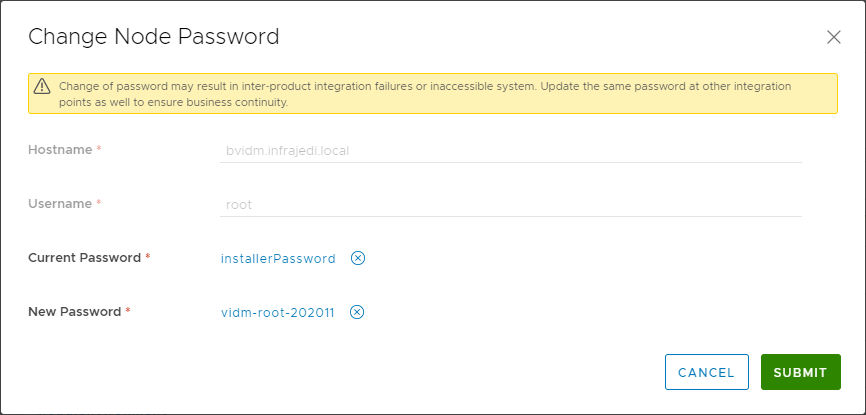Click the New Password label
This screenshot has width=866, height=415.
[x=75, y=312]
